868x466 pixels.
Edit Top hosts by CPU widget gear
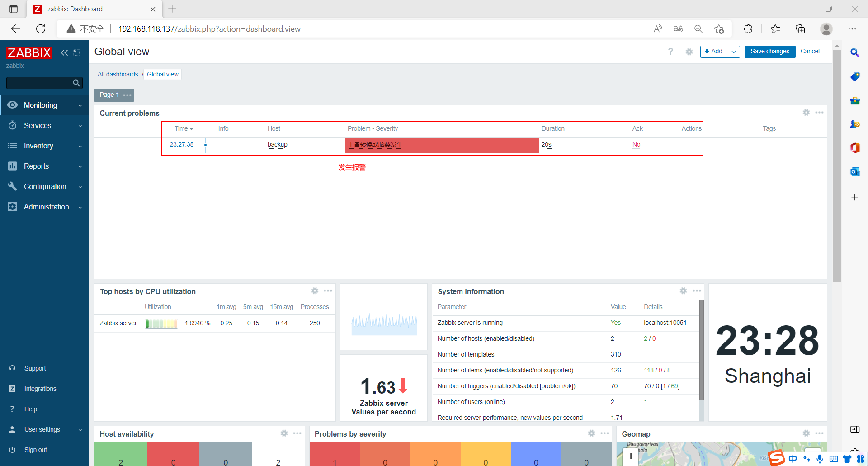(315, 290)
